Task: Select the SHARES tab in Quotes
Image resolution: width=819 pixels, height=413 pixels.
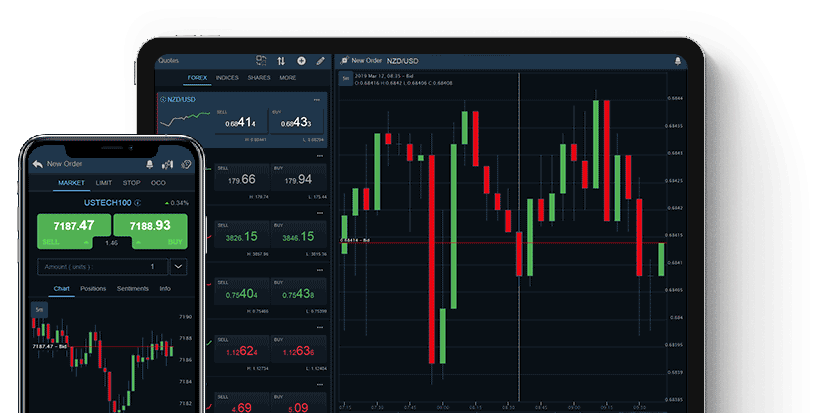Action: (259, 78)
